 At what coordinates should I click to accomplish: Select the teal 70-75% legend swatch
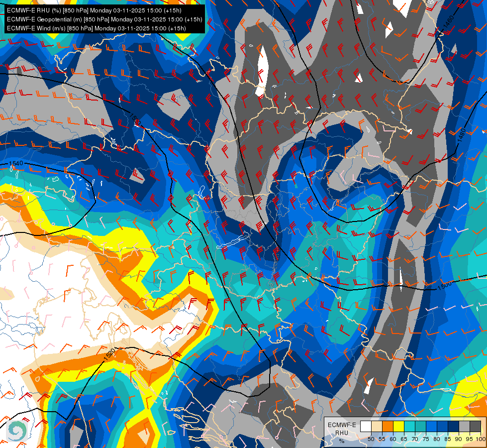click(x=420, y=427)
